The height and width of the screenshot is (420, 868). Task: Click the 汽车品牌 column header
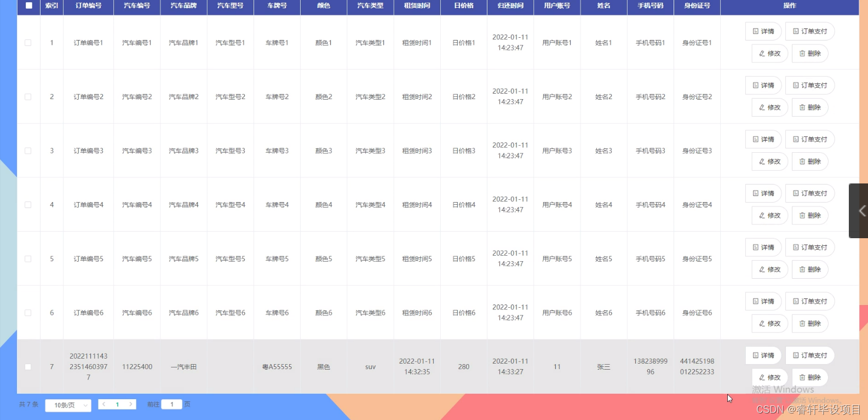183,5
